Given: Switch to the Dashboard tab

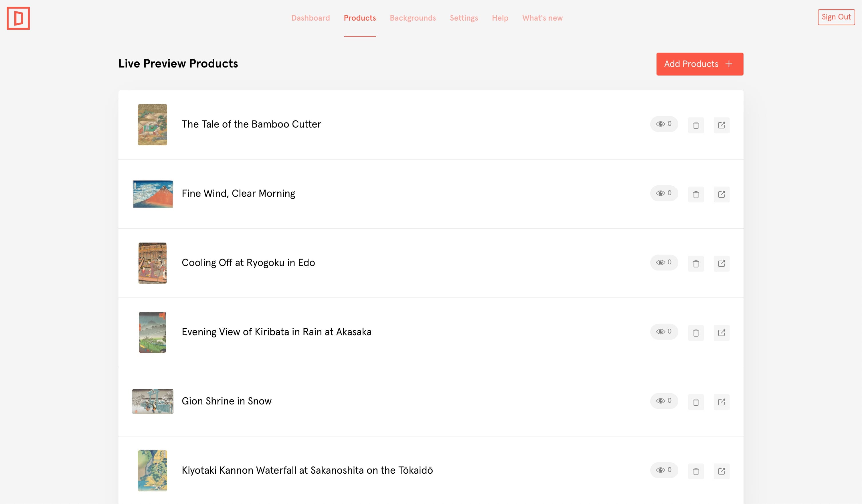Looking at the screenshot, I should pyautogui.click(x=310, y=18).
